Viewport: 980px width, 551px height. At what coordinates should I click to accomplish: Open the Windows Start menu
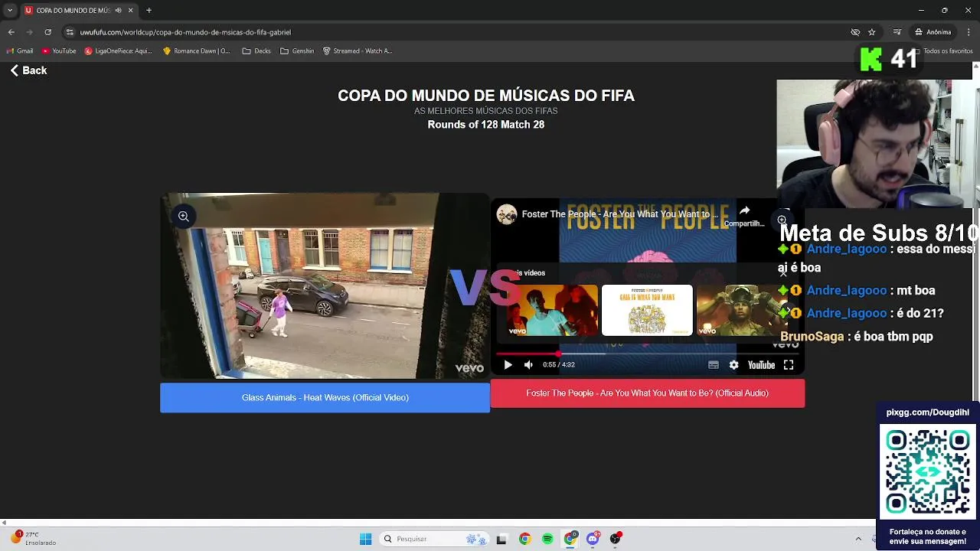366,539
